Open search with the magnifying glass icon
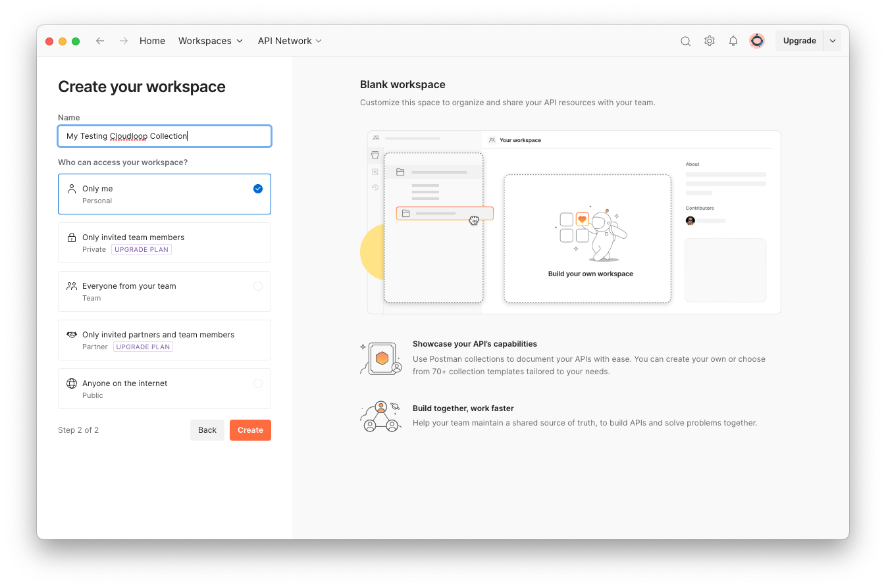 [685, 41]
